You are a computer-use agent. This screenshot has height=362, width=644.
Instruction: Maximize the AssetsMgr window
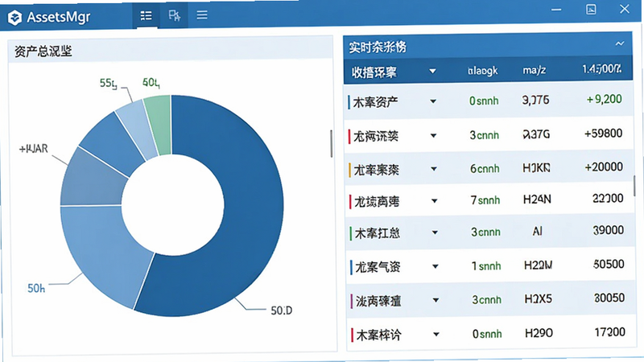(x=591, y=10)
